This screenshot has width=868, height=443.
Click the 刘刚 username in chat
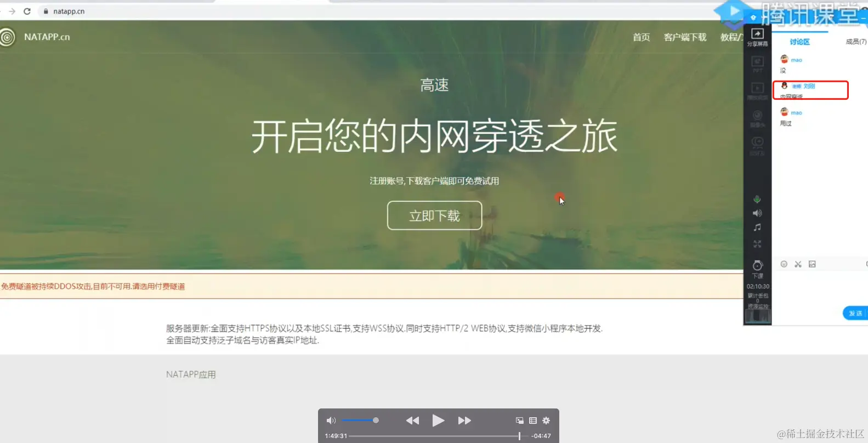pyautogui.click(x=809, y=86)
